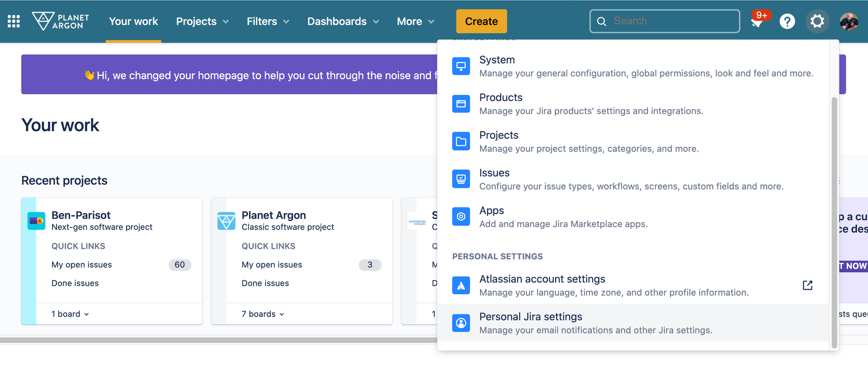The width and height of the screenshot is (868, 372).
Task: Open Issues settings menu item
Action: [x=633, y=179]
